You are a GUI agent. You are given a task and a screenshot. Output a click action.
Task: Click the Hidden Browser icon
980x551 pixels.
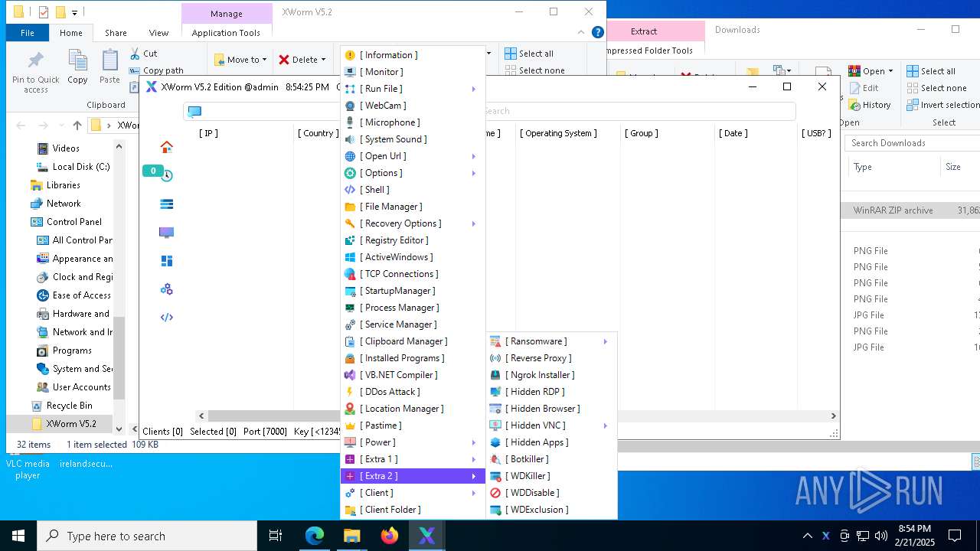click(495, 409)
